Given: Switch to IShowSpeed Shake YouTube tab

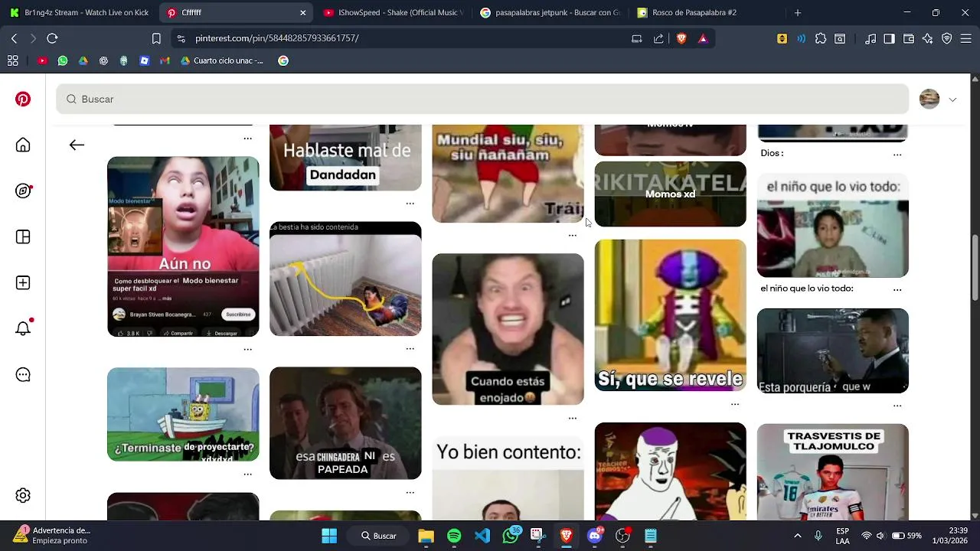Looking at the screenshot, I should 393,12.
